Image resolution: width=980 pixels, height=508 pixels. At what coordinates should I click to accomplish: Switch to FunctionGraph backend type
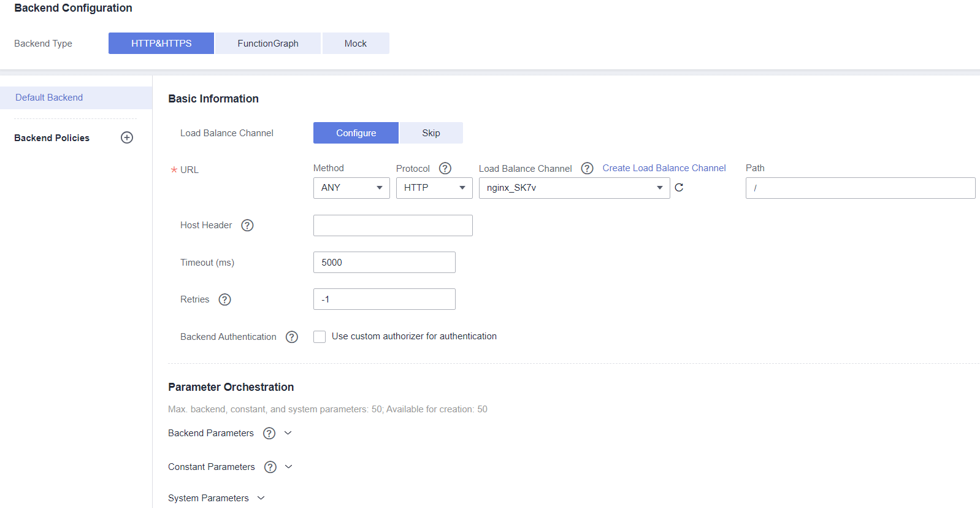[268, 44]
